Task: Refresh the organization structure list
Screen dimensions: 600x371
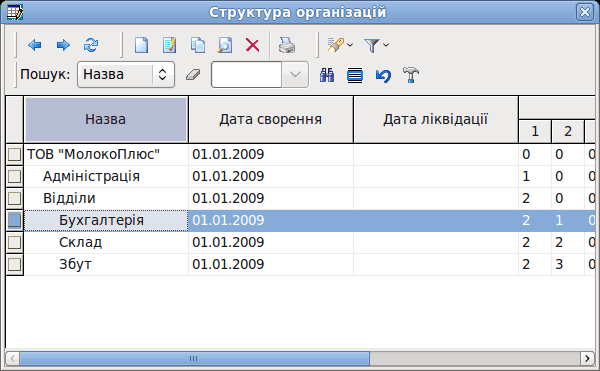Action: (x=91, y=45)
